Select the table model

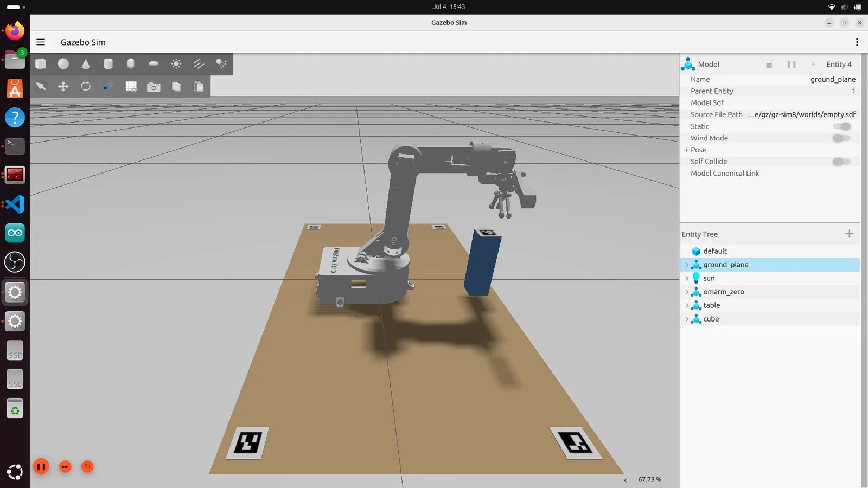coord(770,305)
